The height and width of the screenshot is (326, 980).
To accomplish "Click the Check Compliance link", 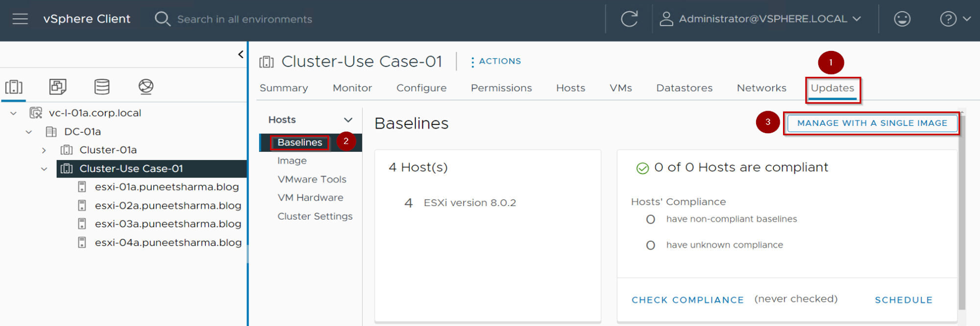I will (687, 300).
